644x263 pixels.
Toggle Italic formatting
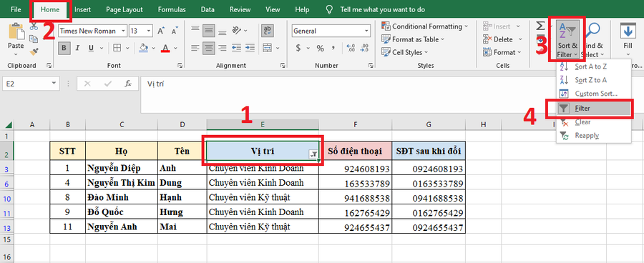pyautogui.click(x=78, y=48)
